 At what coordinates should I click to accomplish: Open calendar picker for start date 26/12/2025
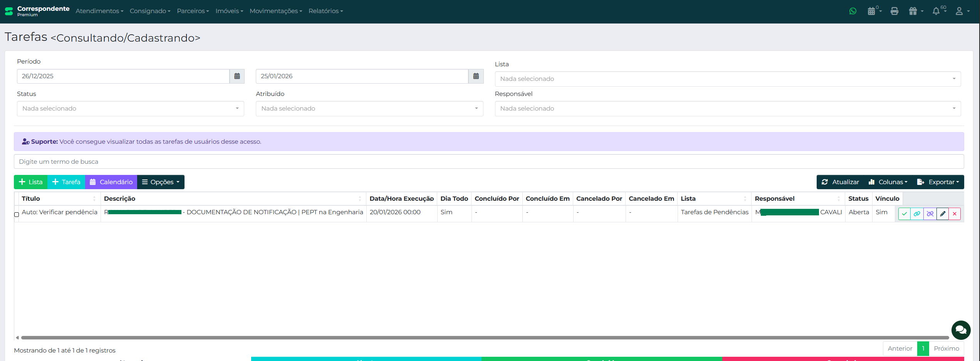[237, 76]
